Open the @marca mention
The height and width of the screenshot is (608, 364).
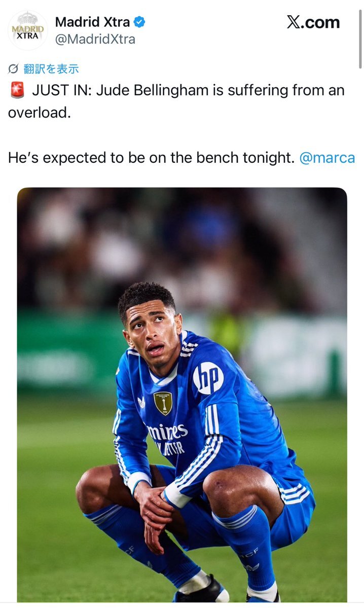(x=327, y=158)
